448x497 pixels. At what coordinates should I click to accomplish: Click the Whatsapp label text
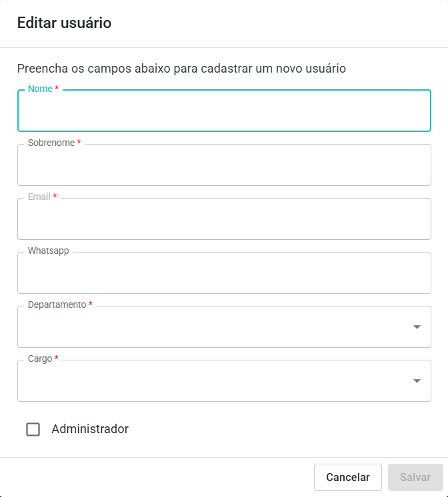tap(48, 251)
